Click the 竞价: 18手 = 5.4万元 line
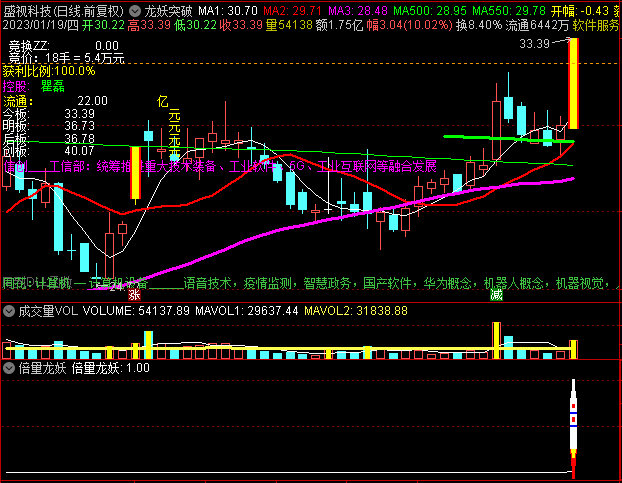This screenshot has width=622, height=483. click(x=67, y=58)
